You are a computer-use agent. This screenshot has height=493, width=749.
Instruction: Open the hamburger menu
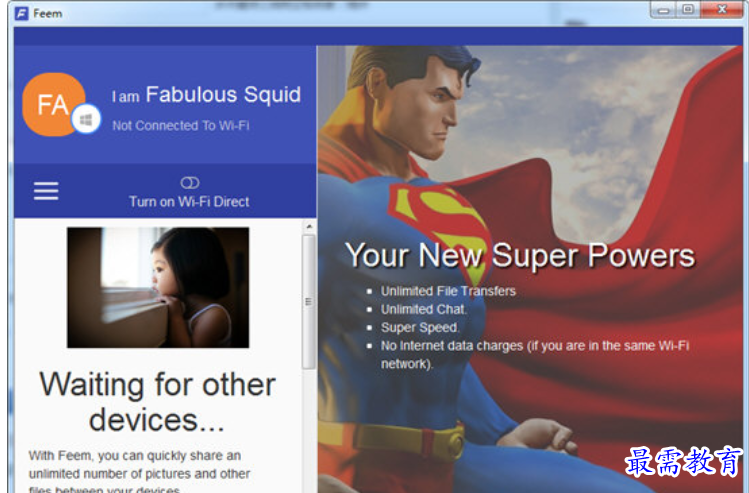(46, 191)
